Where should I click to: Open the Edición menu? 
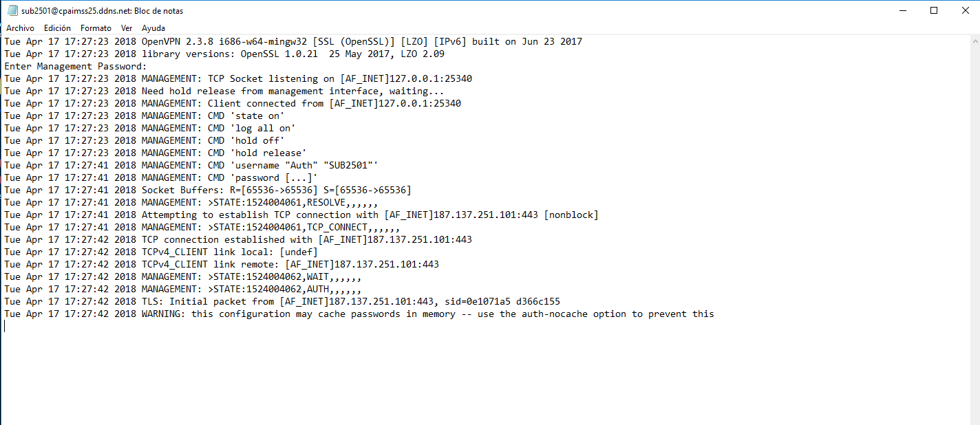(x=57, y=28)
